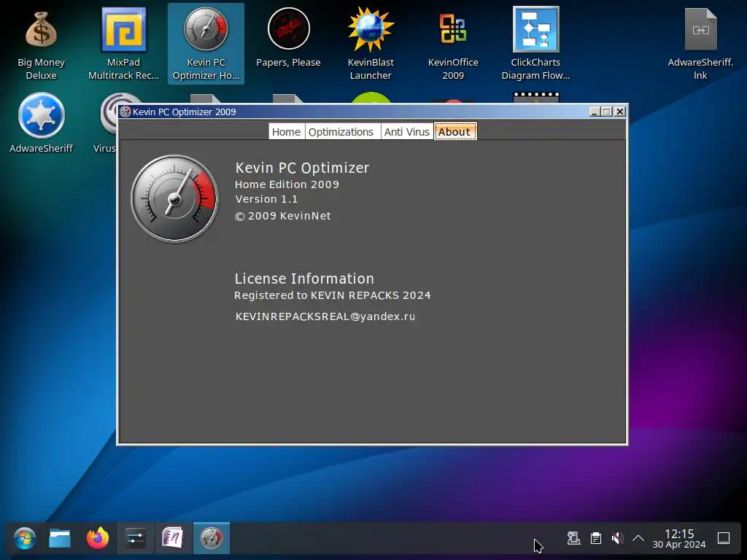The height and width of the screenshot is (560, 747).
Task: Click show desktop button in taskbar
Action: tap(724, 539)
